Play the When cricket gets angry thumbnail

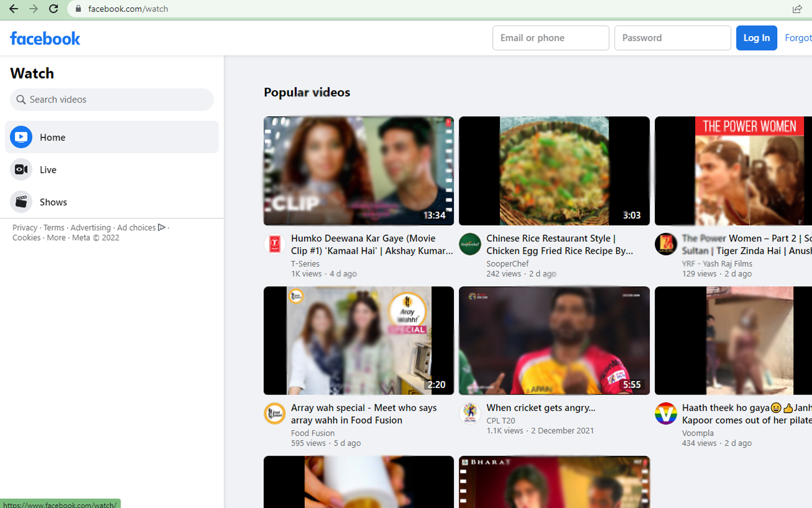[x=554, y=340]
